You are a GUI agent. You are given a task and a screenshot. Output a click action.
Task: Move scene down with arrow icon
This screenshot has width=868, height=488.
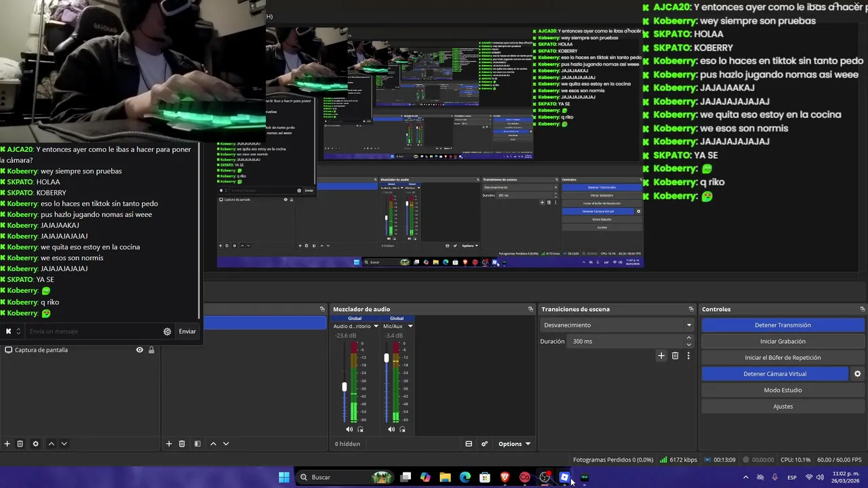64,444
